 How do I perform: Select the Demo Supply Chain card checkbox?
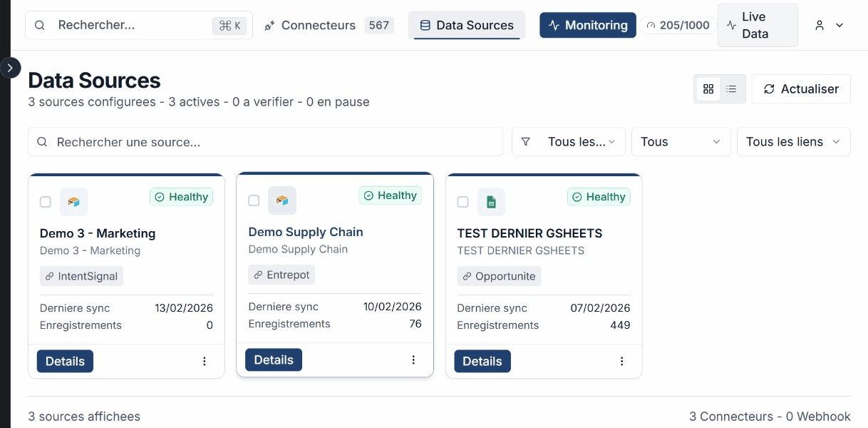[254, 200]
